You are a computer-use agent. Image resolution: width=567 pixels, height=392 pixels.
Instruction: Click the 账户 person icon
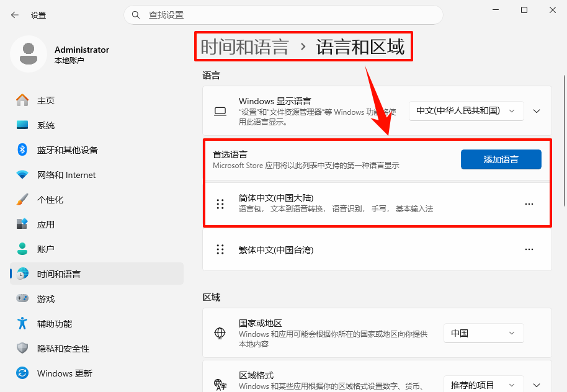click(x=22, y=249)
